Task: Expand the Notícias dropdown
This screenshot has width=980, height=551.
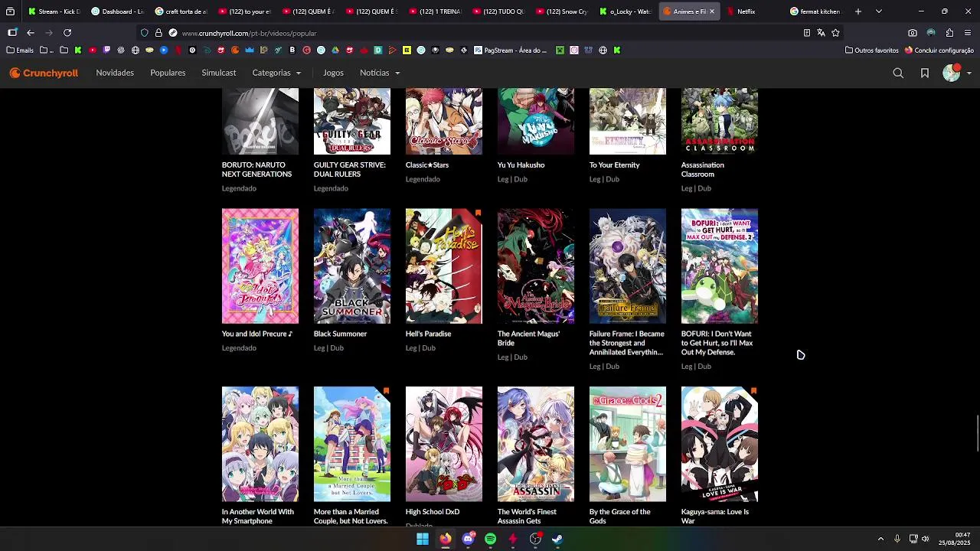Action: (x=380, y=73)
